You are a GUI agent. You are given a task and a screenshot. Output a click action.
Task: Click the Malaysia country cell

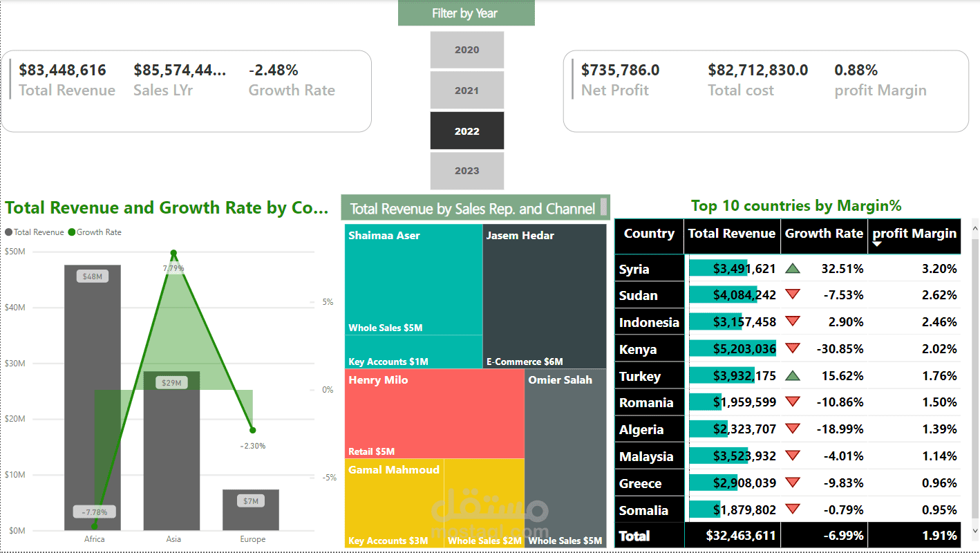click(649, 456)
